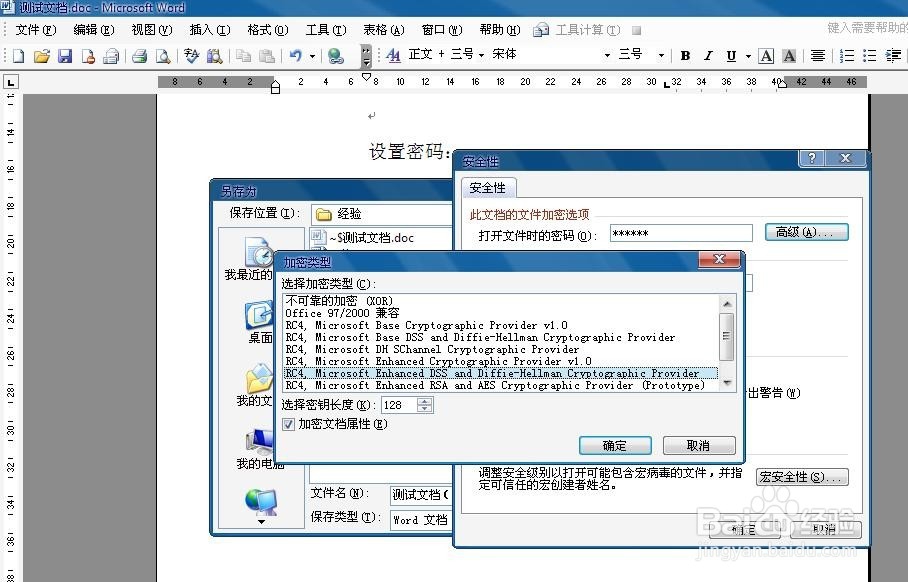Expand the toolbar options overflow button
The width and height of the screenshot is (908, 582).
pos(366,56)
